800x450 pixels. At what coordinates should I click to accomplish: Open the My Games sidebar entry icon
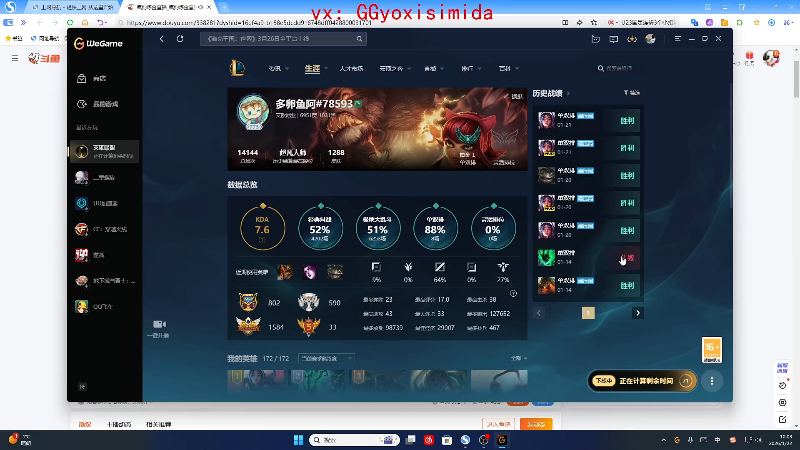[82, 104]
